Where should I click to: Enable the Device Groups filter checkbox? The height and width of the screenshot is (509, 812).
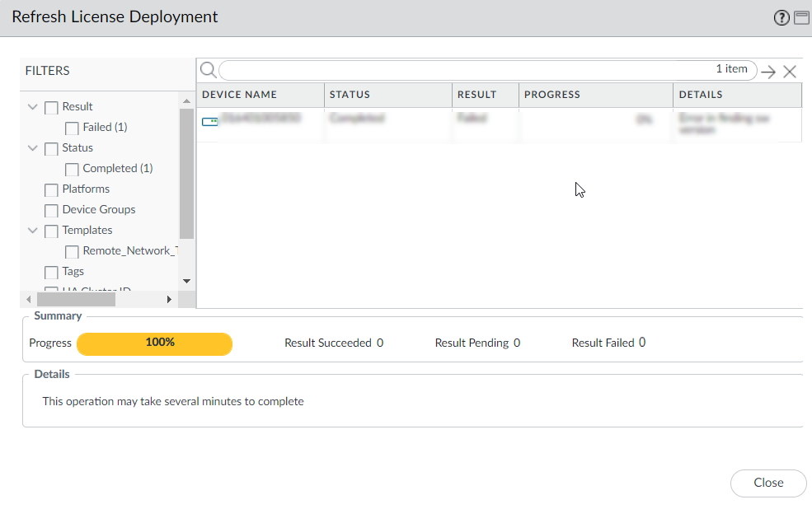click(51, 210)
